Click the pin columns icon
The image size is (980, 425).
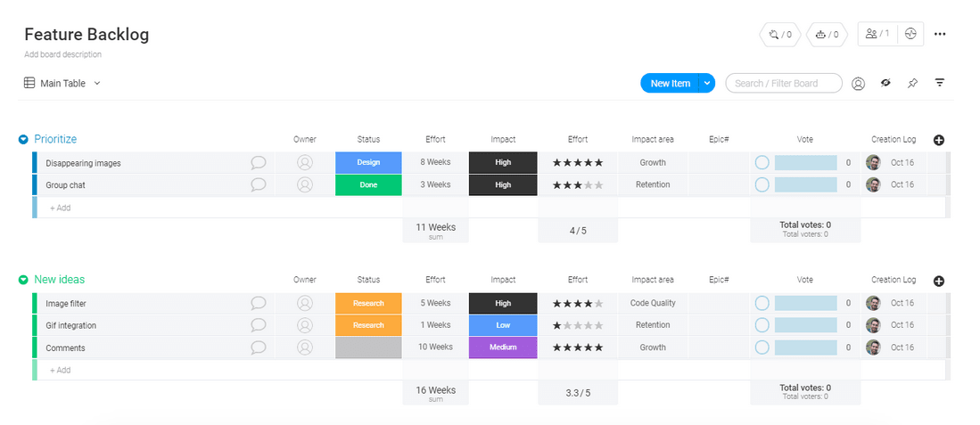click(912, 83)
